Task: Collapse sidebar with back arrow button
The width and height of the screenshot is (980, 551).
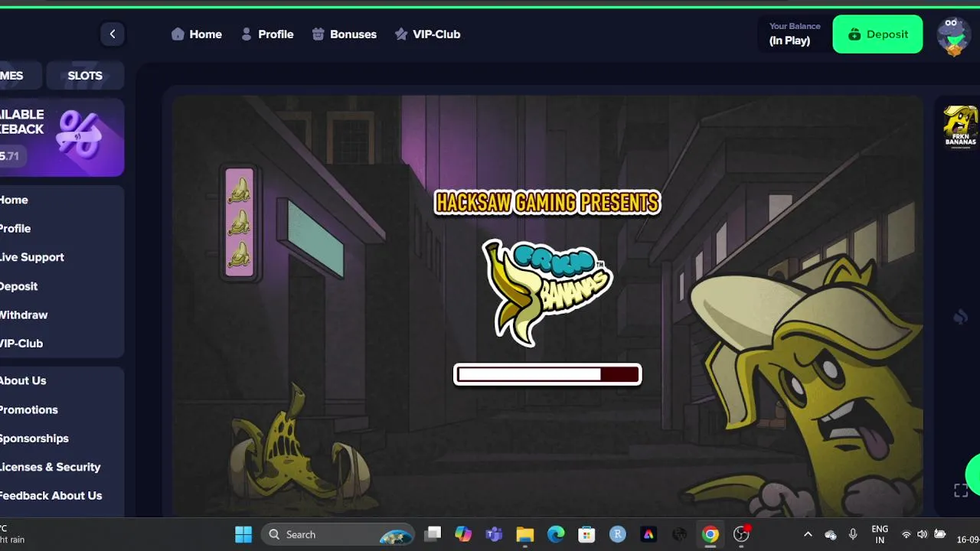Action: coord(113,34)
